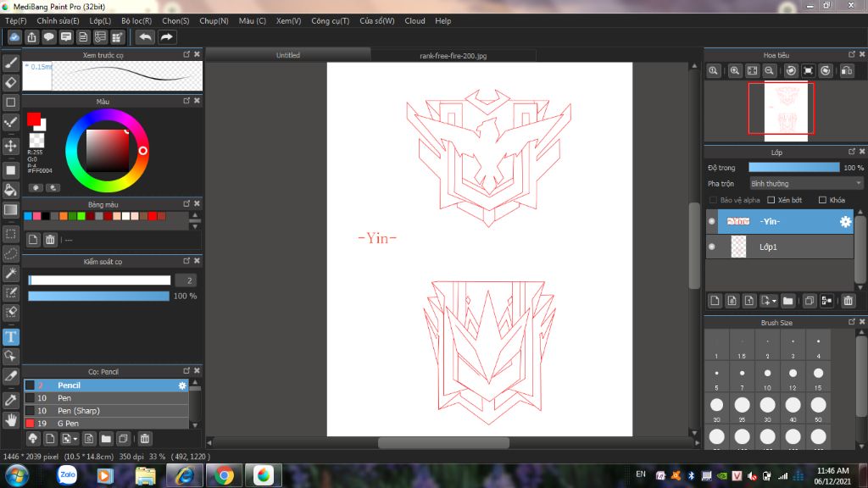This screenshot has width=868, height=488.
Task: Open the Cloud menu
Action: point(415,21)
